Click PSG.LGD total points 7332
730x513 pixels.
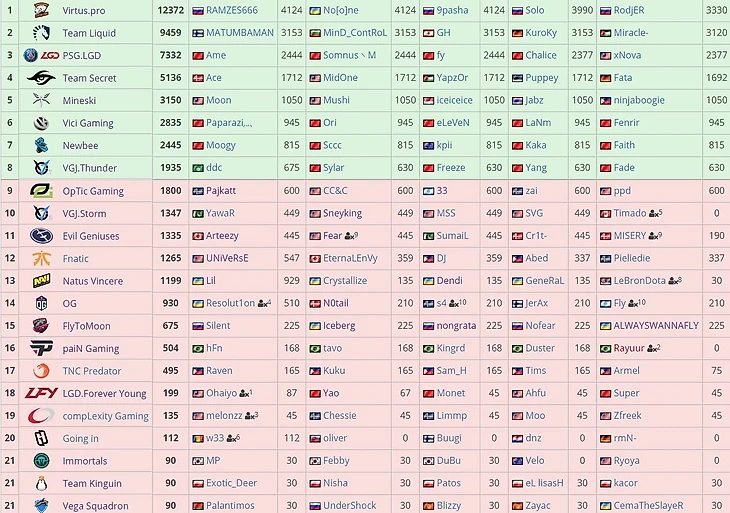tap(170, 55)
